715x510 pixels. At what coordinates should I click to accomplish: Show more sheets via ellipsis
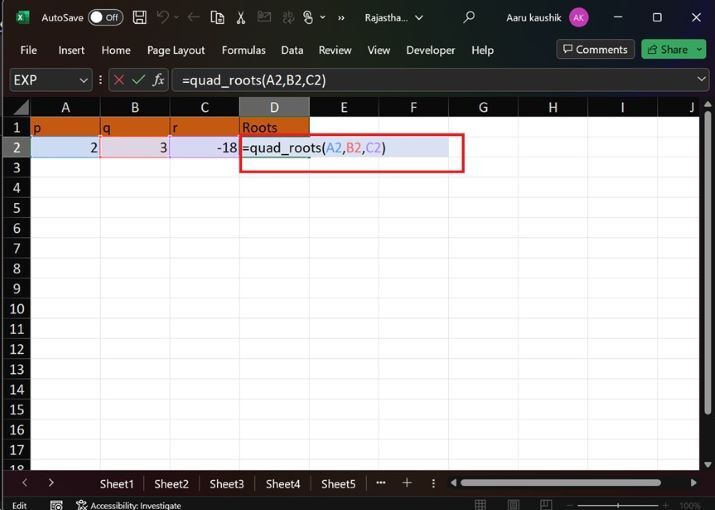tap(381, 483)
